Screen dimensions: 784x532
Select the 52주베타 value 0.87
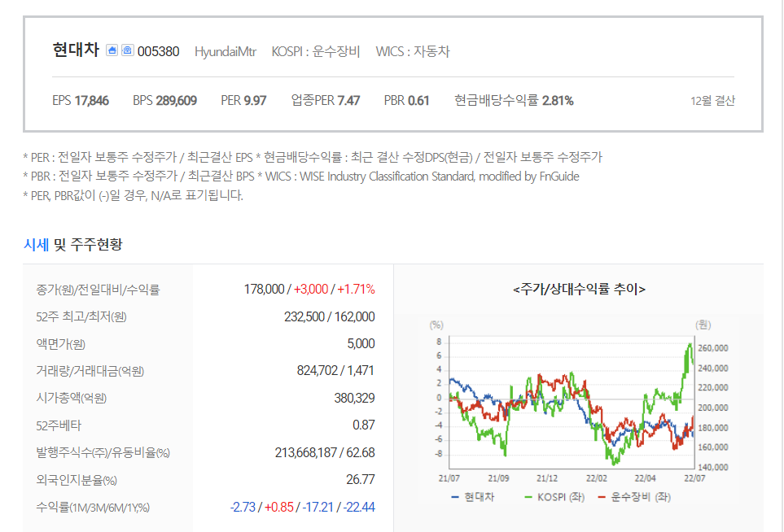363,425
